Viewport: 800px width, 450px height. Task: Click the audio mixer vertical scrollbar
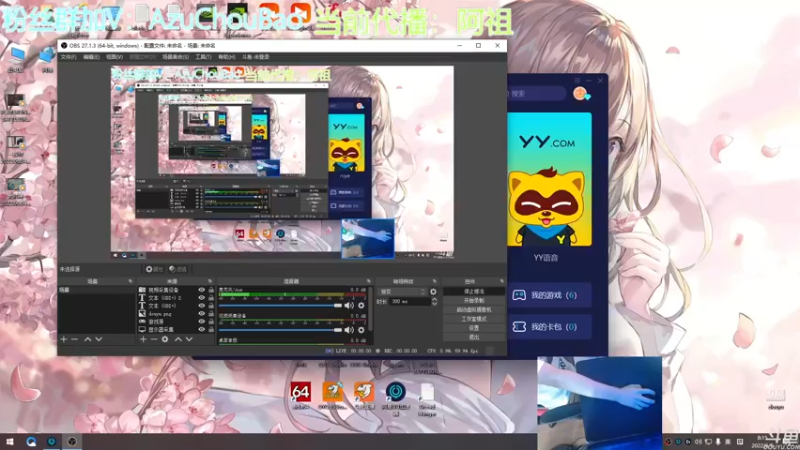click(x=370, y=309)
